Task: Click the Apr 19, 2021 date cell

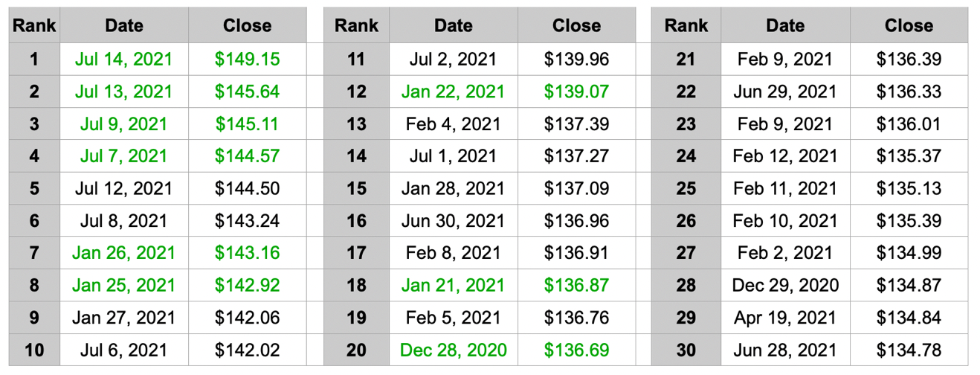Action: (x=785, y=318)
